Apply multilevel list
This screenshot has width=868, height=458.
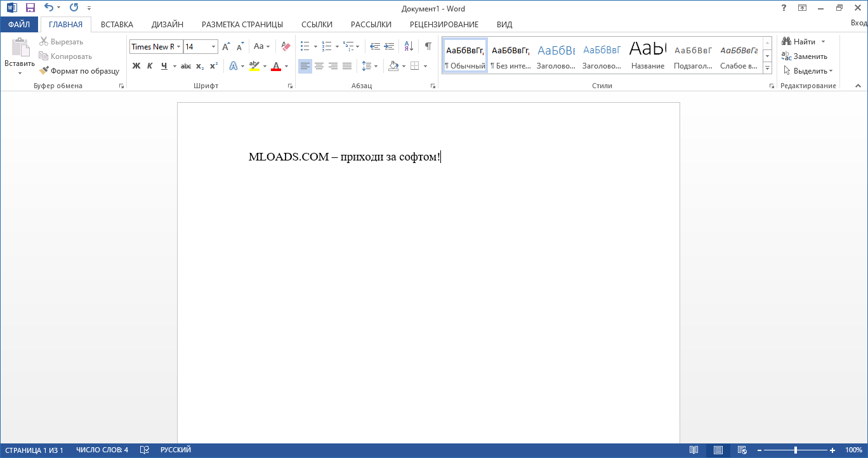point(348,46)
